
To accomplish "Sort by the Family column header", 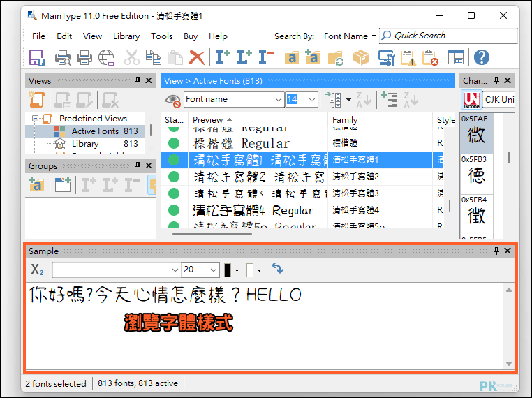I will (x=380, y=120).
